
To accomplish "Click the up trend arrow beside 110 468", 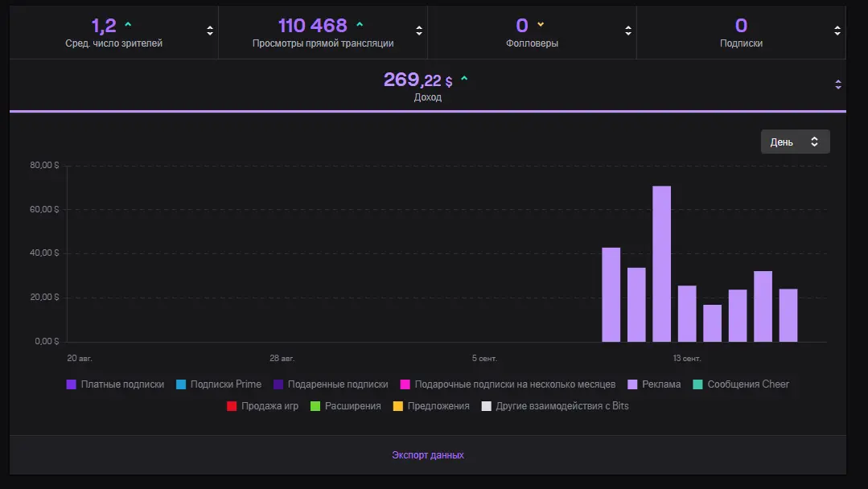I will tap(360, 24).
